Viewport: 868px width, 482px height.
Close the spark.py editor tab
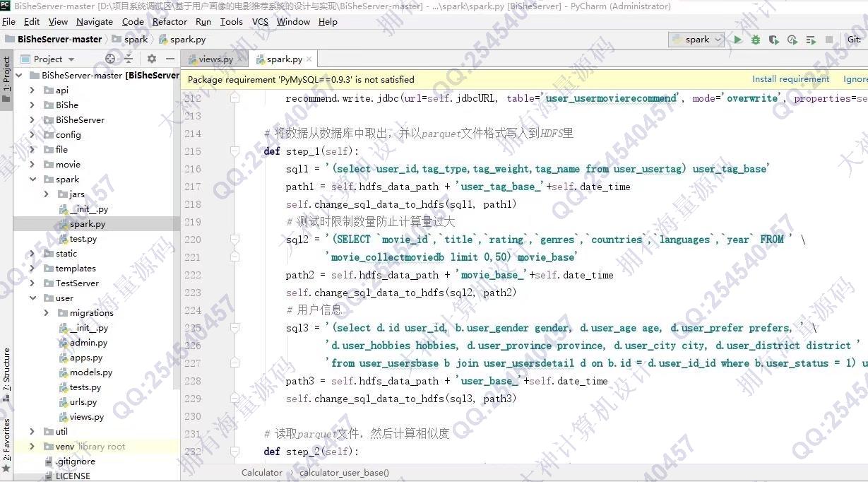tap(309, 59)
